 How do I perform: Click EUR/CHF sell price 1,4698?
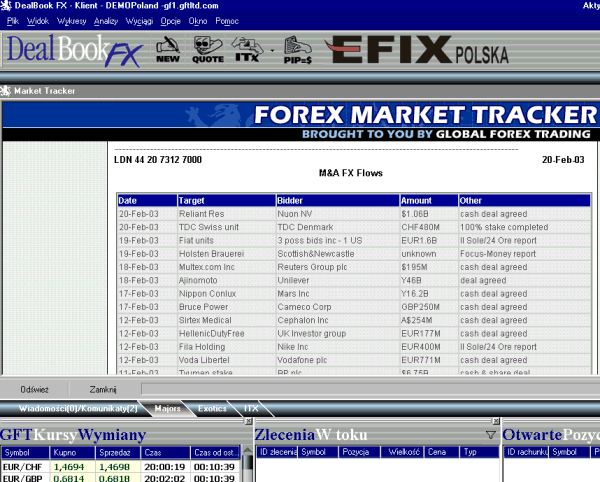click(118, 467)
